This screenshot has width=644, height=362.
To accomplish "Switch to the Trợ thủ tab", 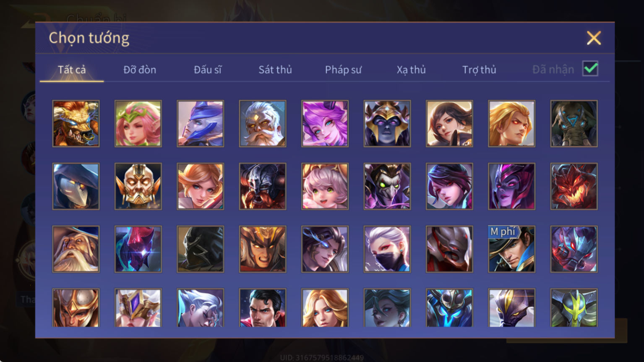I will [x=479, y=70].
